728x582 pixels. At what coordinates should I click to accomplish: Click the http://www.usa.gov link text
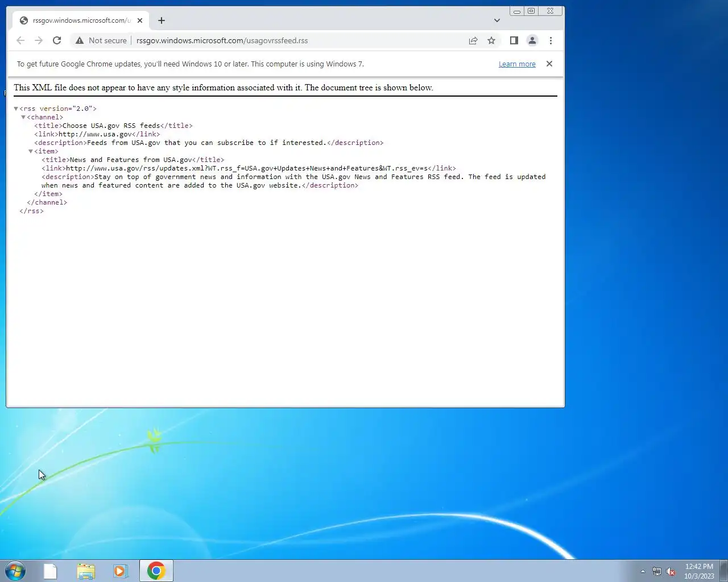tap(95, 134)
